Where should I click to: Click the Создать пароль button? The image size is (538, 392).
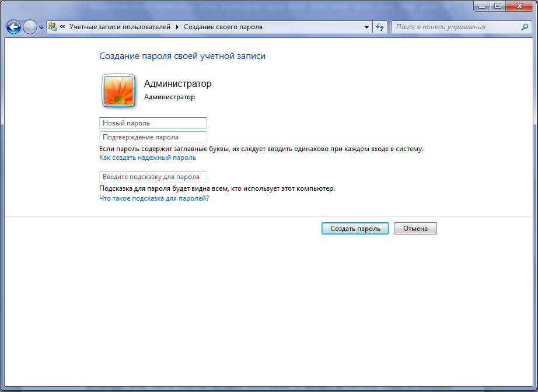(355, 229)
